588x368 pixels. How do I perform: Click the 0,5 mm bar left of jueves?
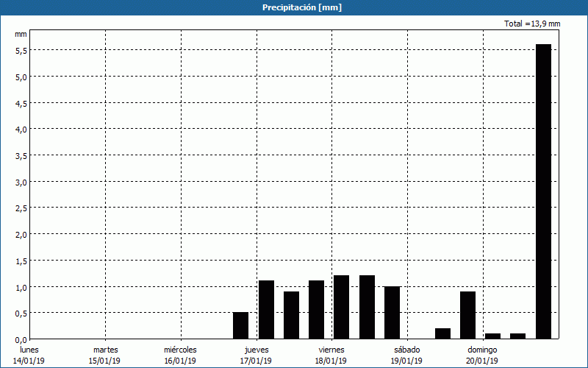point(241,325)
